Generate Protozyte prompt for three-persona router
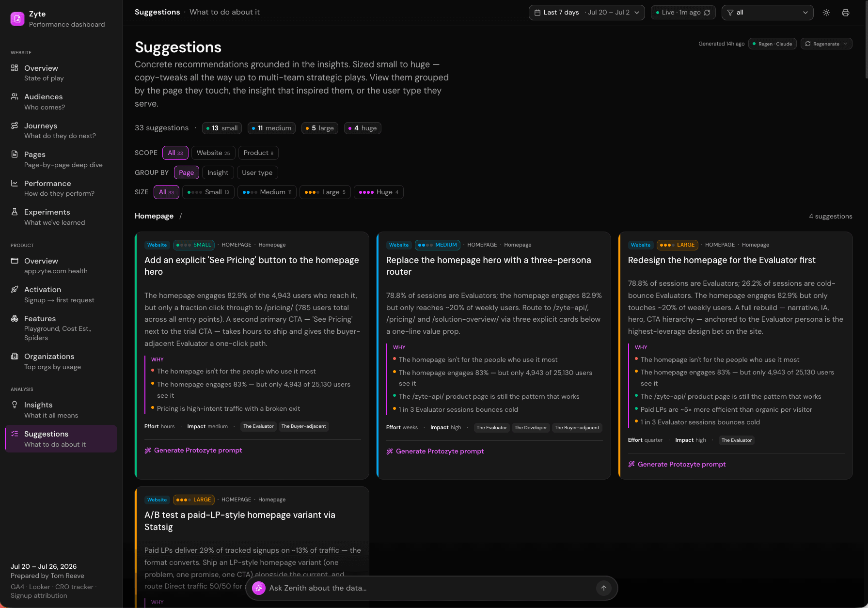The height and width of the screenshot is (608, 868). [x=435, y=452]
